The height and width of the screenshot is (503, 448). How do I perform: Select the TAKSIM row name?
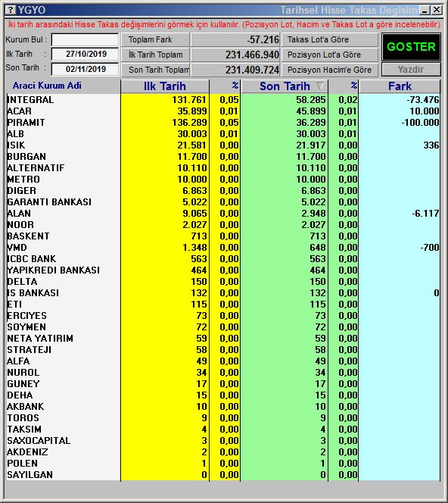click(24, 430)
